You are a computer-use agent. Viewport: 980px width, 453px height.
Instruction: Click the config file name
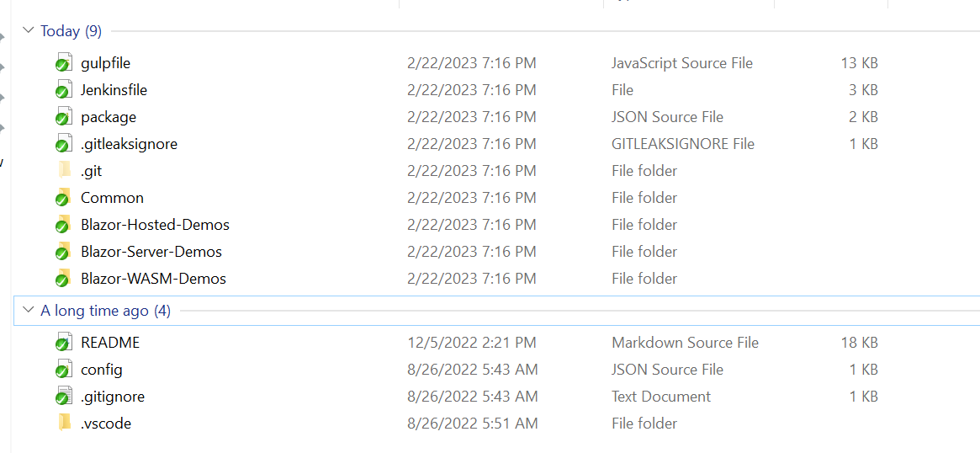click(102, 370)
